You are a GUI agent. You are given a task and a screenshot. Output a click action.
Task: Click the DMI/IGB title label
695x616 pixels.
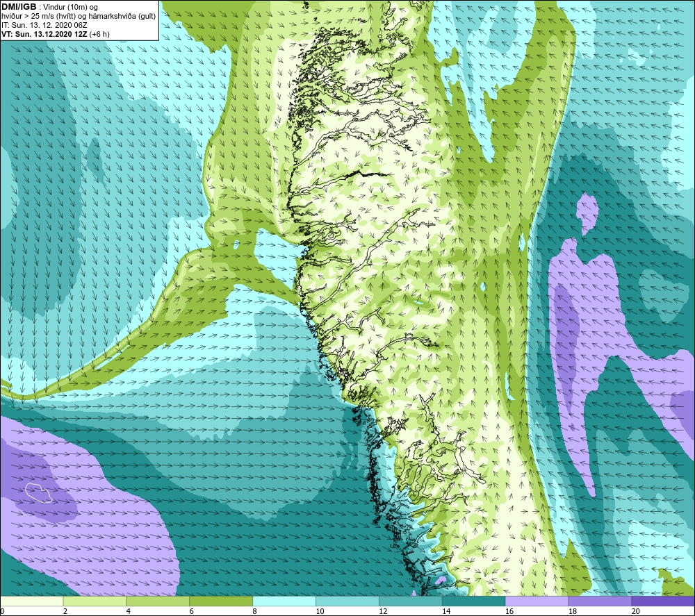[19, 7]
